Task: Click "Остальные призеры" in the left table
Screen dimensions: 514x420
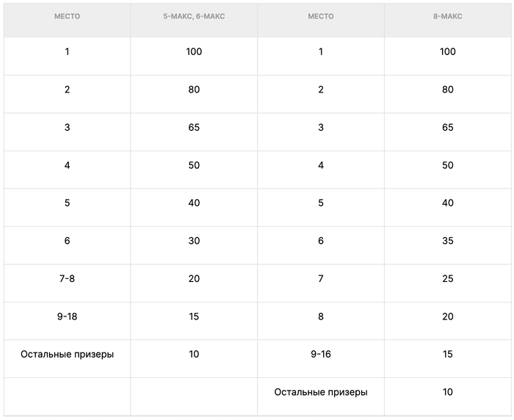Action: coord(67,355)
